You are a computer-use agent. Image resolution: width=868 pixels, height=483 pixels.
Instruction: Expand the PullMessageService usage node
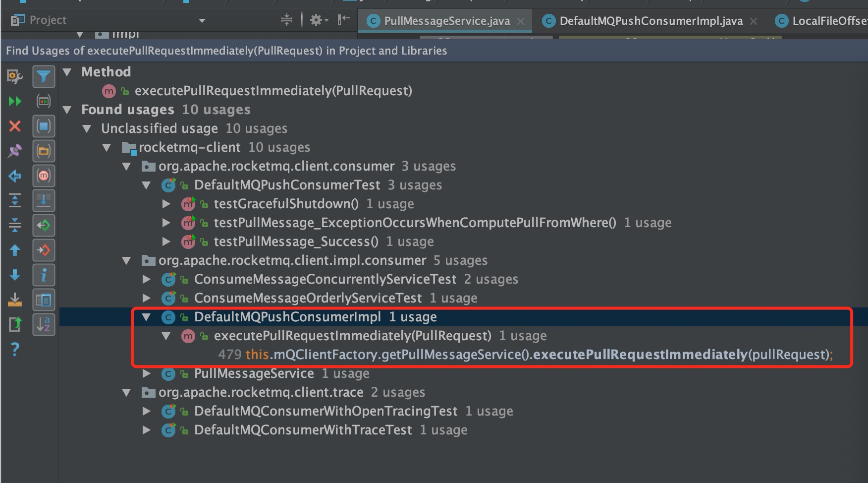(147, 373)
